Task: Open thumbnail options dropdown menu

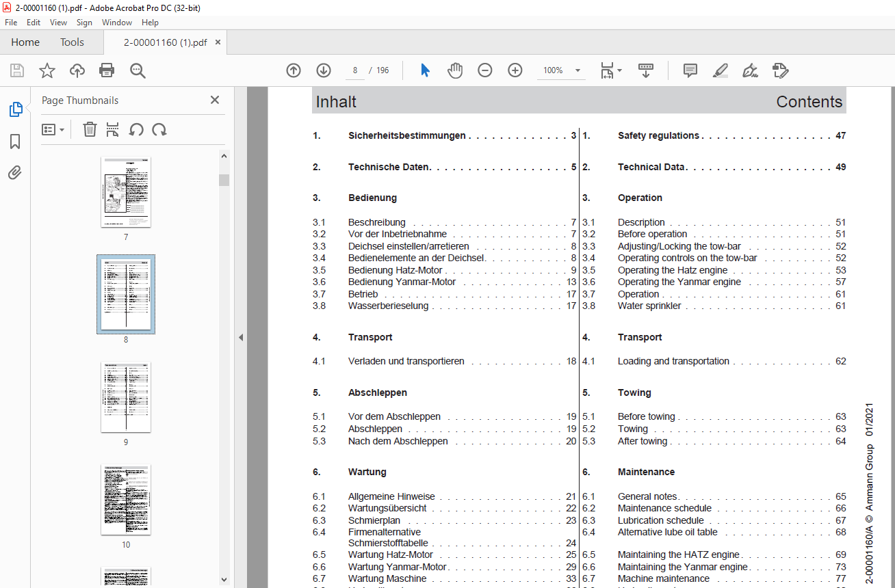Action: pos(53,129)
